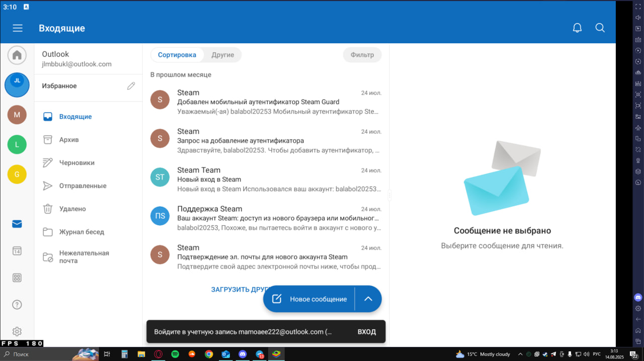Open Windows taskbar search box
This screenshot has height=361, width=644.
pos(49,354)
